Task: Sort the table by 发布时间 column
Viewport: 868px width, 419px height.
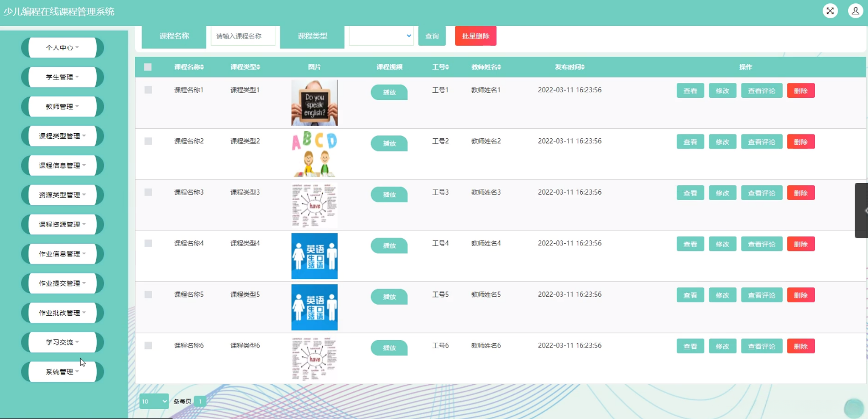Action: 570,67
